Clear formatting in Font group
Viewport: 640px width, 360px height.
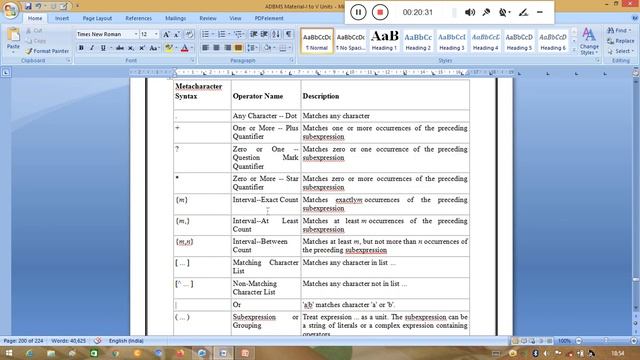click(189, 34)
